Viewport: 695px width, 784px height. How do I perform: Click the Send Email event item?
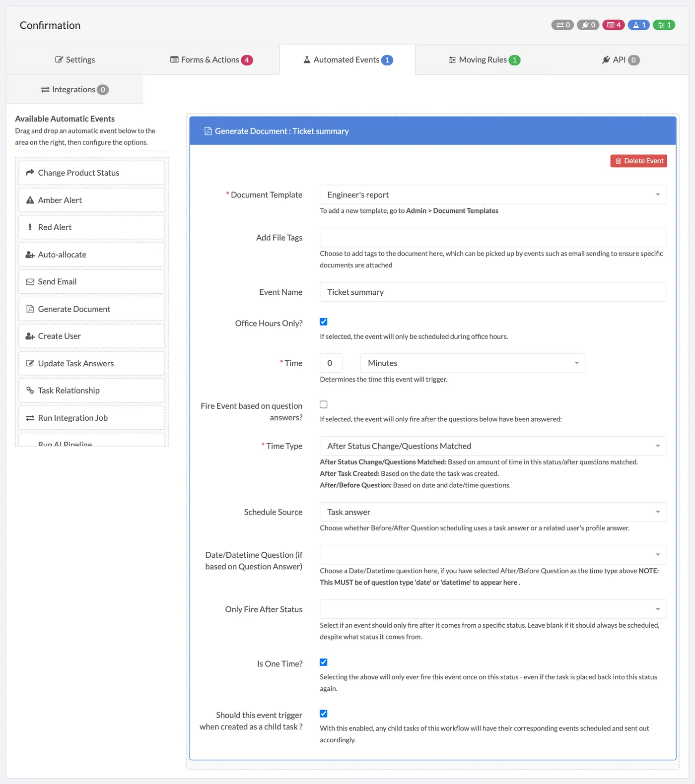(x=92, y=282)
